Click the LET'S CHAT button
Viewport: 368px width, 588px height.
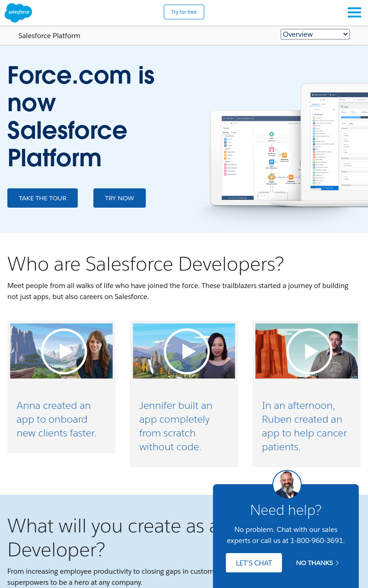[x=254, y=563]
